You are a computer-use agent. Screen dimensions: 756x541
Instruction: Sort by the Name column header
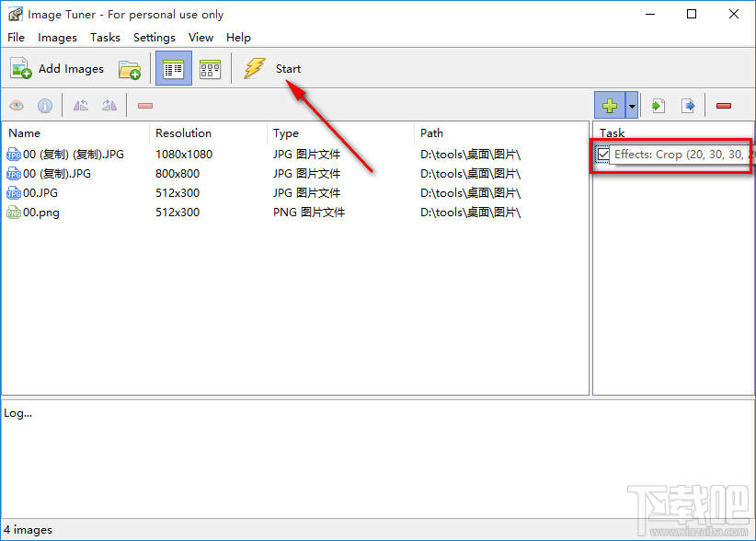pyautogui.click(x=75, y=133)
